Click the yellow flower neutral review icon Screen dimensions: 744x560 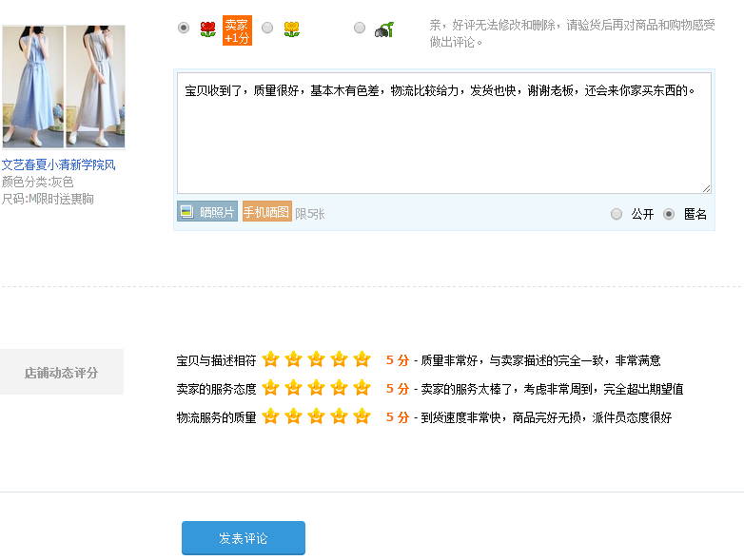tap(292, 29)
